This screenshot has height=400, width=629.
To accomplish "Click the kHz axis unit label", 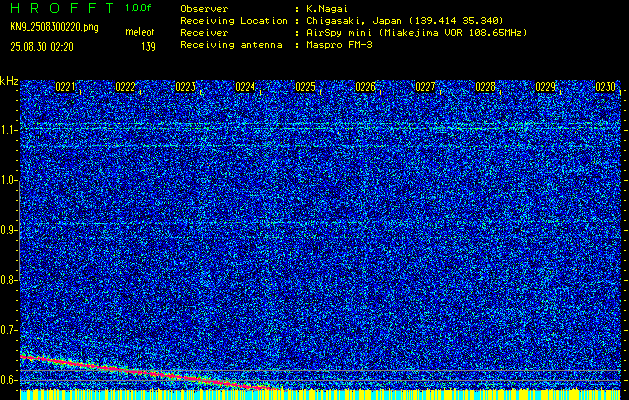I will (x=9, y=81).
